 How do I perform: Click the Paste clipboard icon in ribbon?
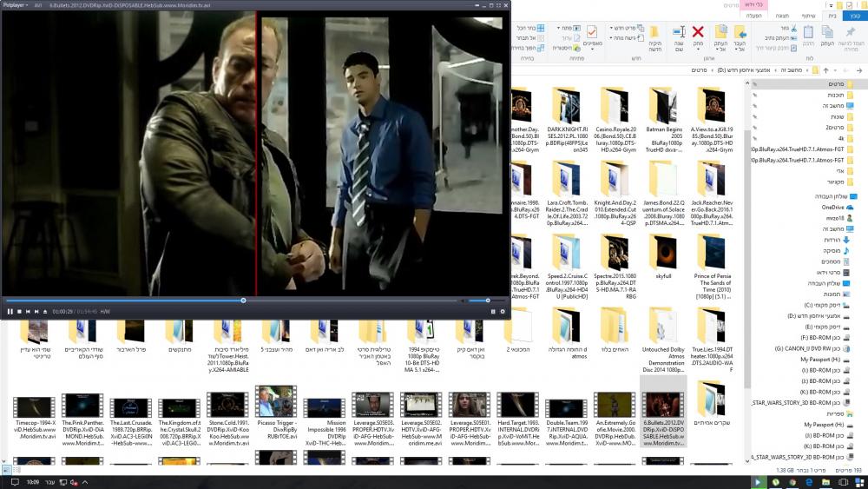click(x=808, y=32)
